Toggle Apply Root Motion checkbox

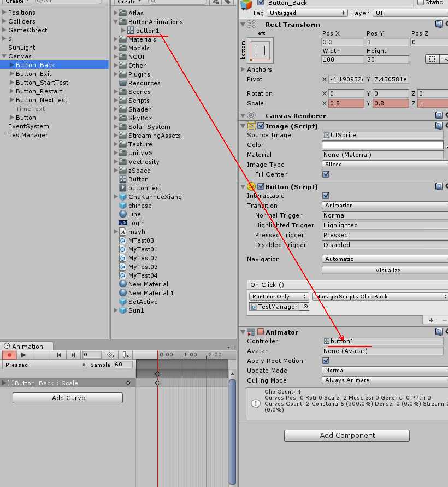[326, 361]
